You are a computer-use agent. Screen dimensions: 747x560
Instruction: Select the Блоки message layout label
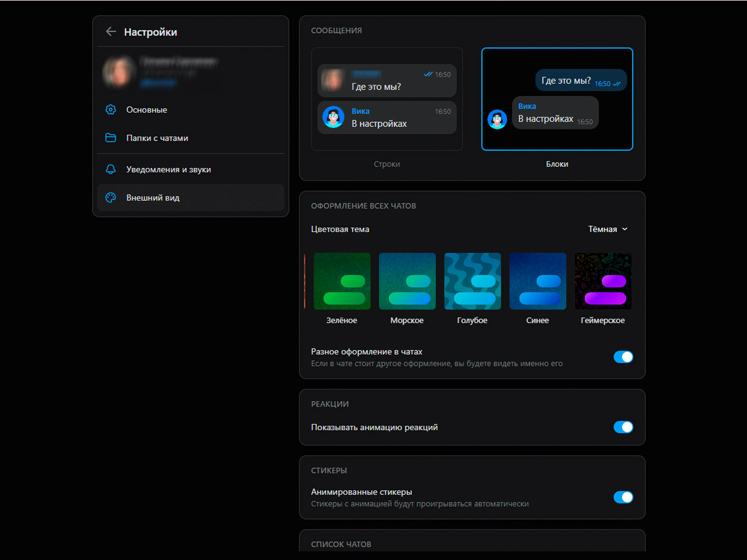557,164
